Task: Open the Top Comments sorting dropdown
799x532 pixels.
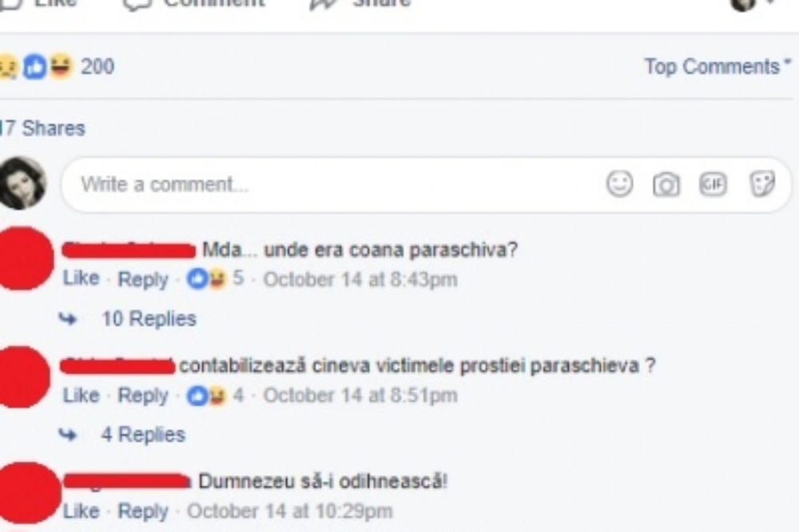Action: 717,66
